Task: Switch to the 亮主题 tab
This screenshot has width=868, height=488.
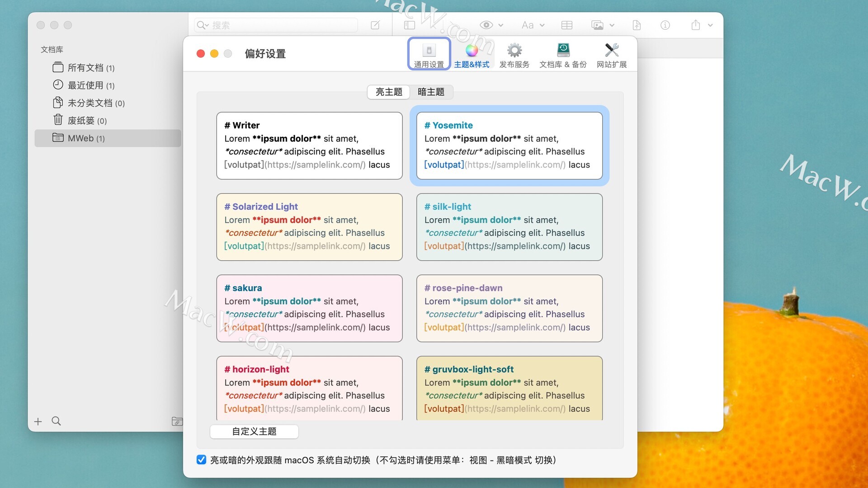Action: (389, 92)
